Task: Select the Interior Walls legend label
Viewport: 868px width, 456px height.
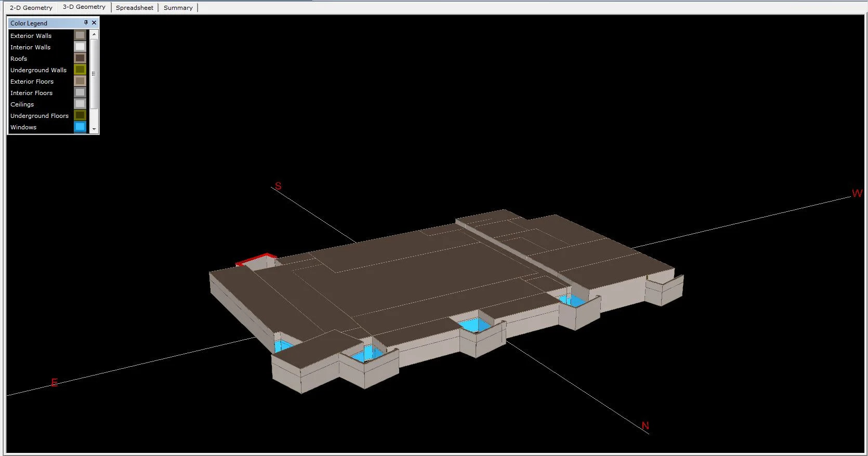Action: pos(31,47)
